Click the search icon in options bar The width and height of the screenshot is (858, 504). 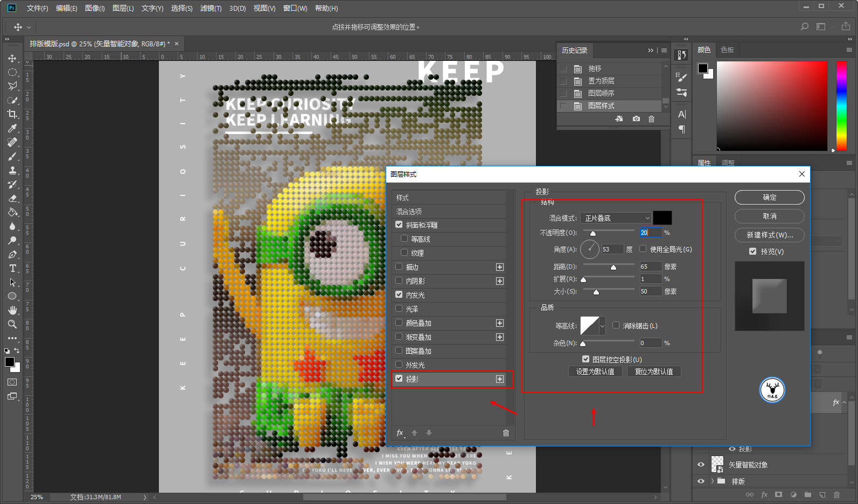pos(805,26)
